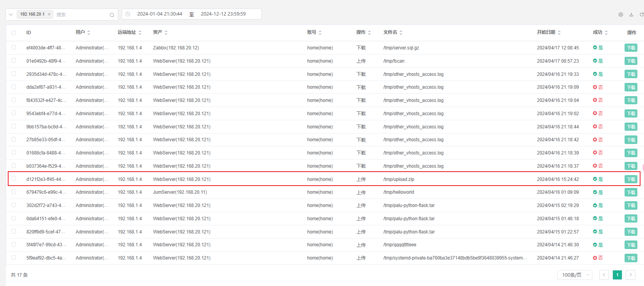The height and width of the screenshot is (286, 644).
Task: Click end date 2024-12-12 23:59:59
Action: point(223,14)
